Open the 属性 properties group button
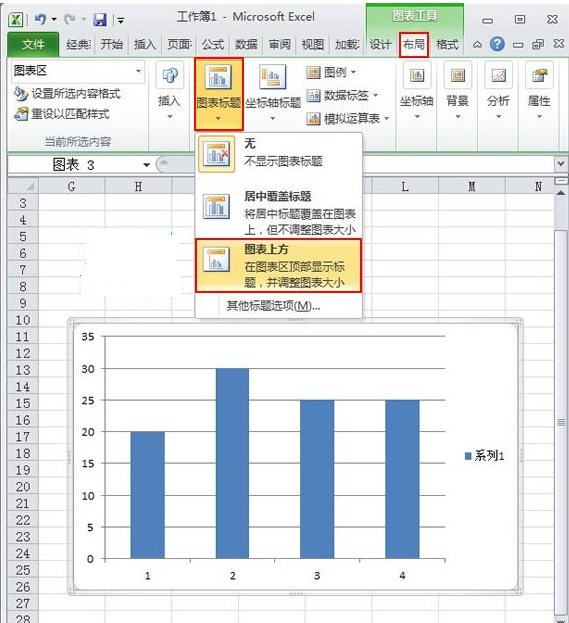This screenshot has width=569, height=623. point(539,91)
